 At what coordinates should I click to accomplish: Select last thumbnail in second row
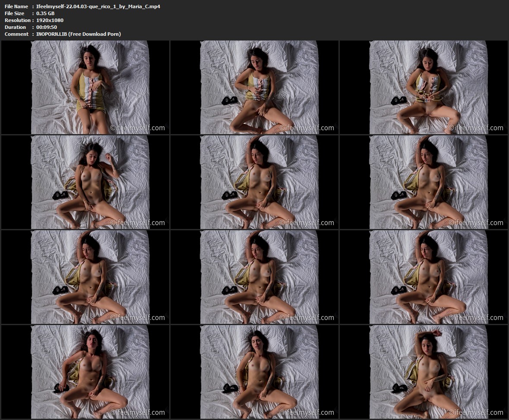424,182
